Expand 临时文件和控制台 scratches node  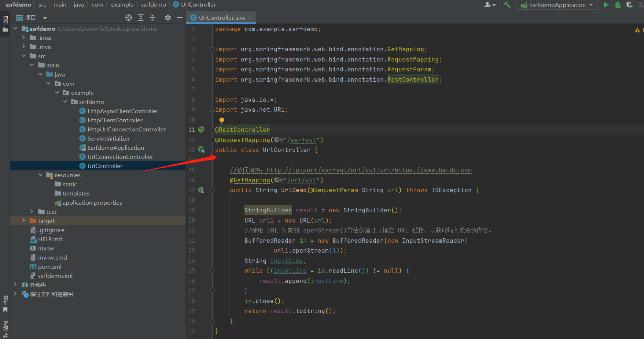15,294
